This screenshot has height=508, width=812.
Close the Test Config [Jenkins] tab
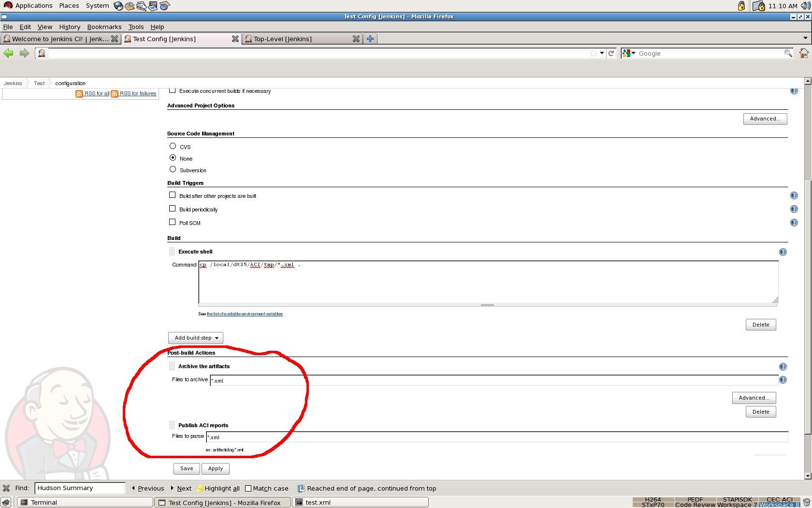(235, 39)
